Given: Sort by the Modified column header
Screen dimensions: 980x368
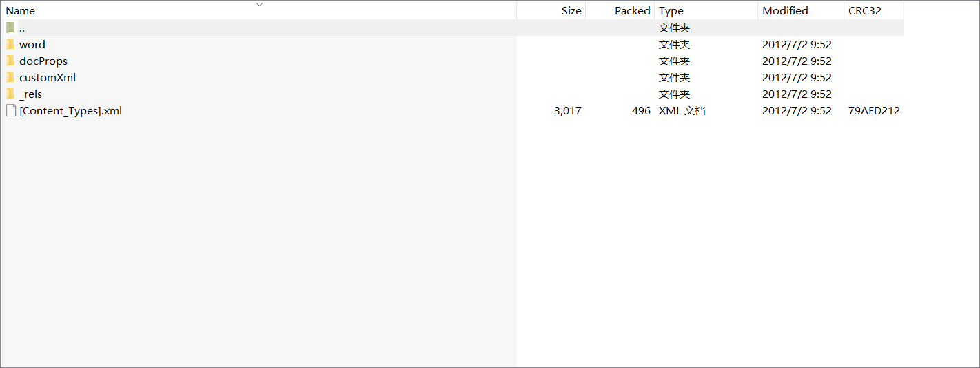Looking at the screenshot, I should tap(801, 10).
